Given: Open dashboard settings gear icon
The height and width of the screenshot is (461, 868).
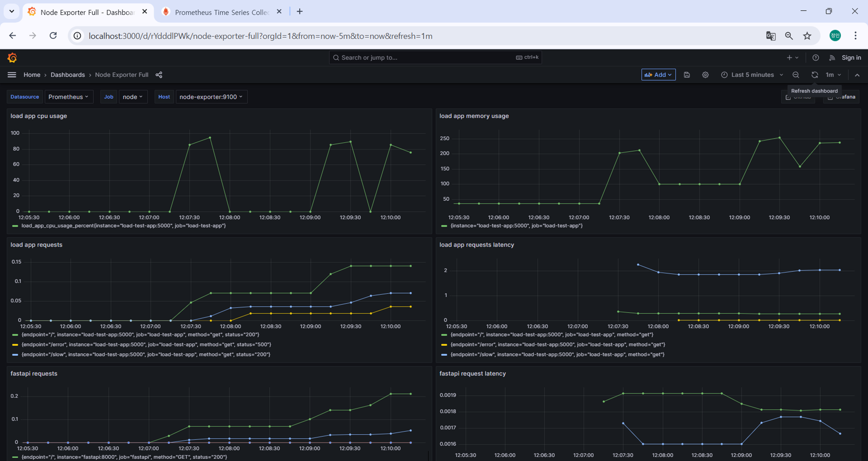Looking at the screenshot, I should 705,75.
